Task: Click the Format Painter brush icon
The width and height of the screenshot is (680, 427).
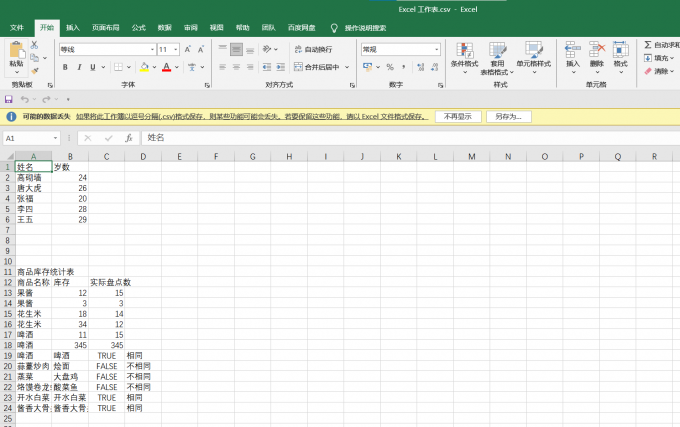Action: (35, 70)
